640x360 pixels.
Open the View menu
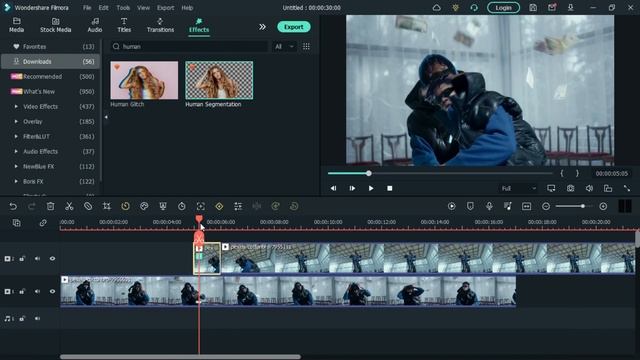point(143,8)
